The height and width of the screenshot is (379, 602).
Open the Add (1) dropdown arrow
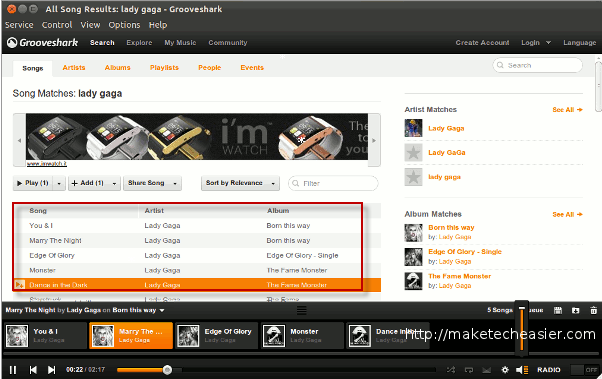(x=114, y=184)
